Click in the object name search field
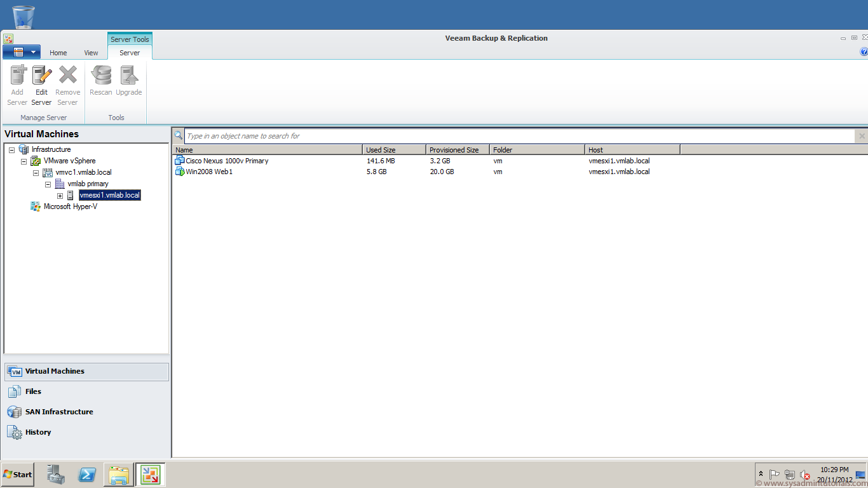 click(520, 136)
